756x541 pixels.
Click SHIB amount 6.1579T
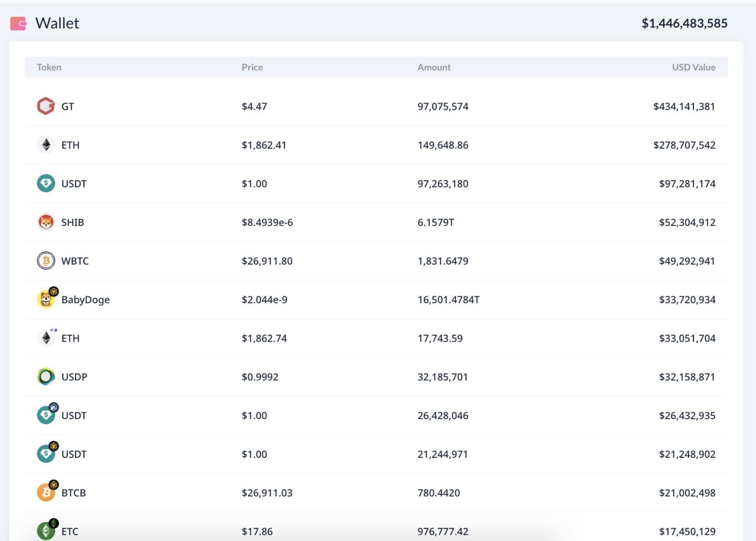pos(436,222)
